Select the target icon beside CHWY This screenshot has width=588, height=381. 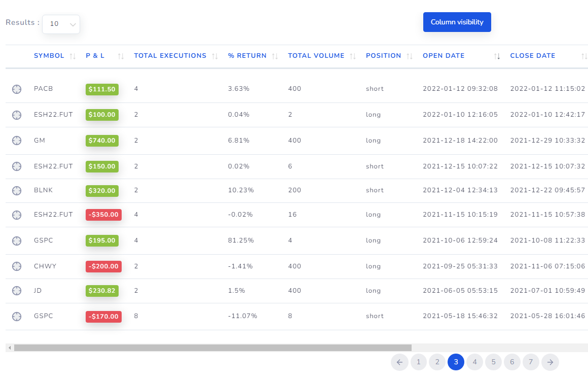click(x=17, y=266)
